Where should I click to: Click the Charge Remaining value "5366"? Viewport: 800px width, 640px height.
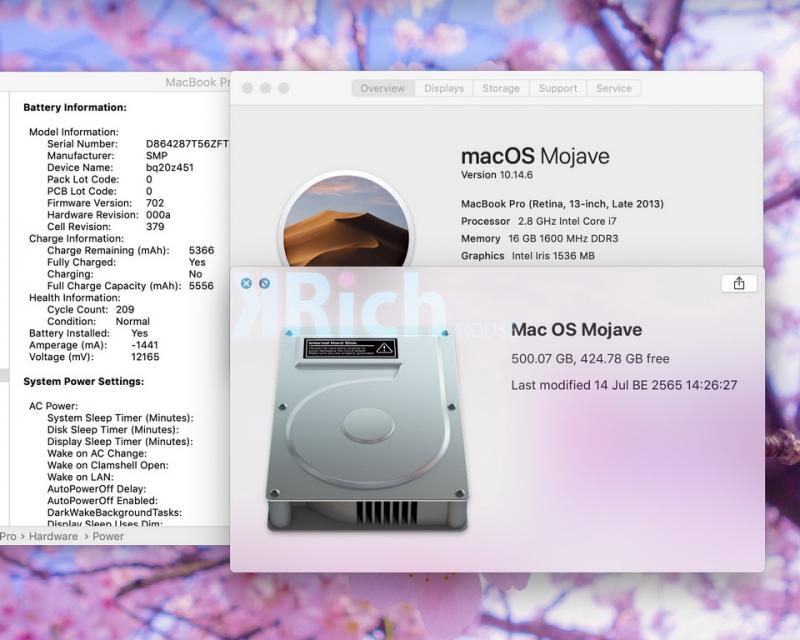(202, 251)
